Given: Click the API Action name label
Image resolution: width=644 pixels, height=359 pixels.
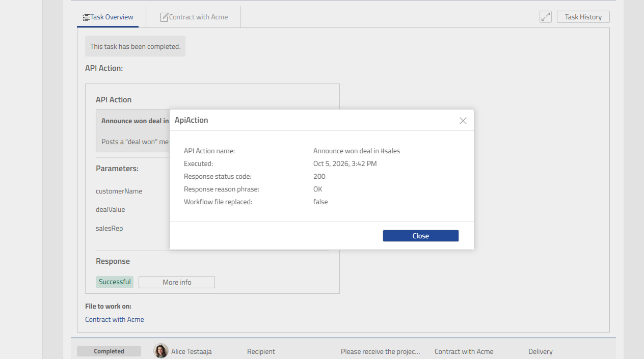Looking at the screenshot, I should pyautogui.click(x=209, y=151).
